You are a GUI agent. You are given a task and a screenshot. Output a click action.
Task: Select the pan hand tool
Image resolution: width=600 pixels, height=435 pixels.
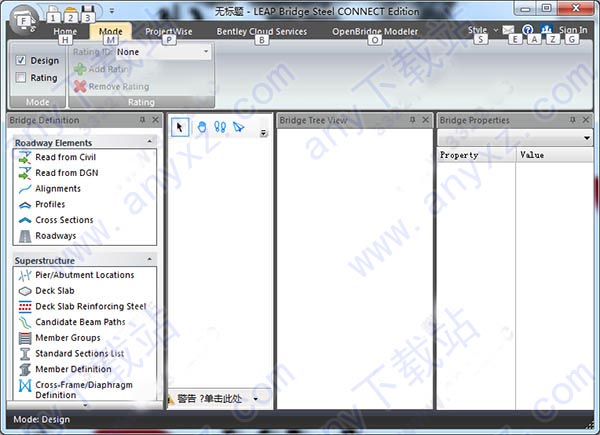202,127
